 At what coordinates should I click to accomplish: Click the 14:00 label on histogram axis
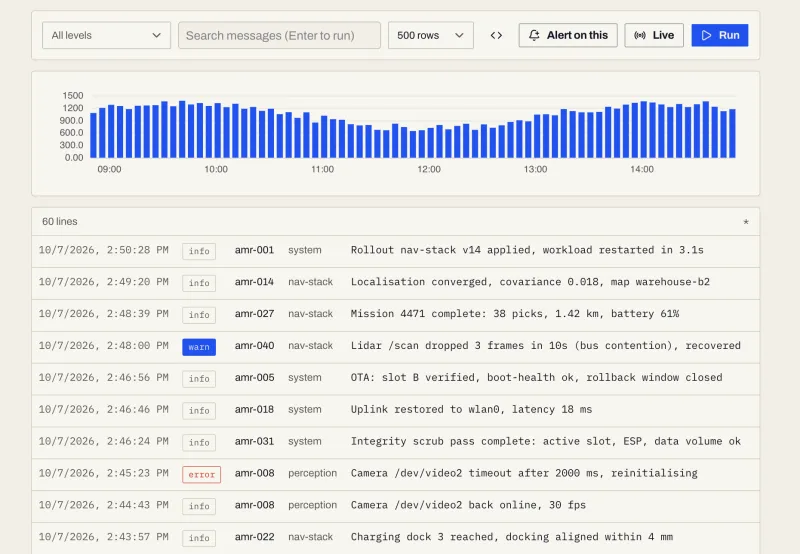641,169
